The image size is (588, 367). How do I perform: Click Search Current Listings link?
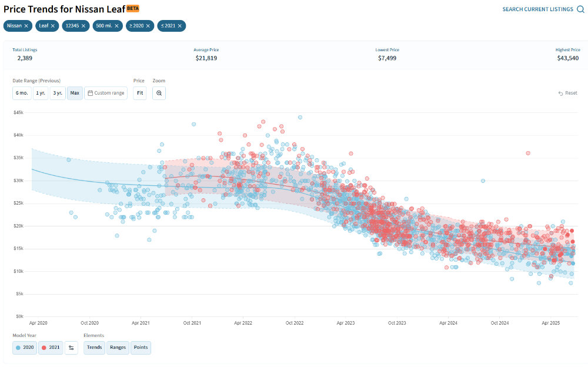pyautogui.click(x=538, y=9)
